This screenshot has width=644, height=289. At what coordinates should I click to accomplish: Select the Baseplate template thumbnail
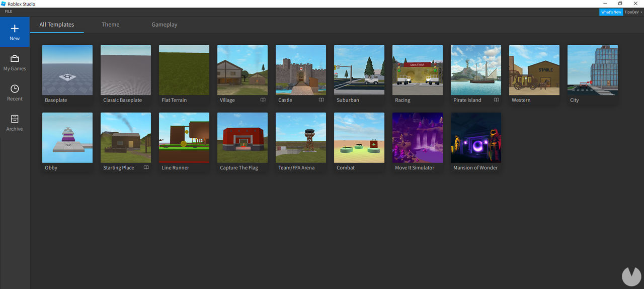67,70
